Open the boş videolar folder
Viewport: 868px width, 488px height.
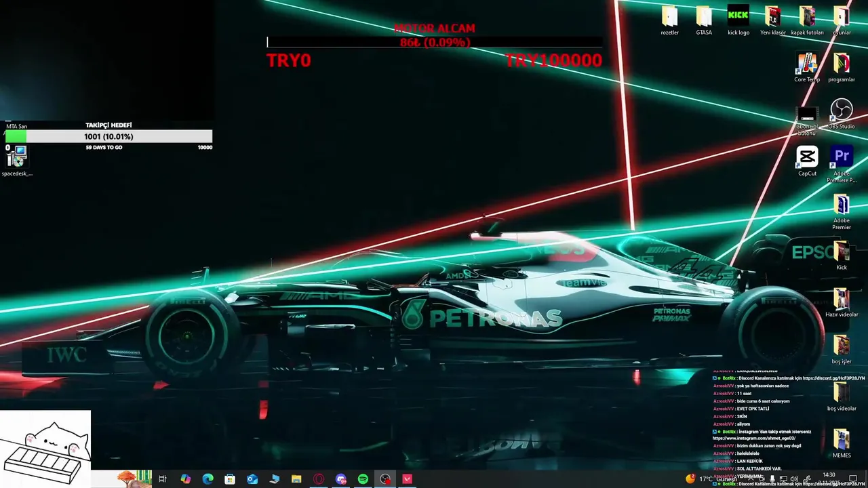[x=842, y=396]
